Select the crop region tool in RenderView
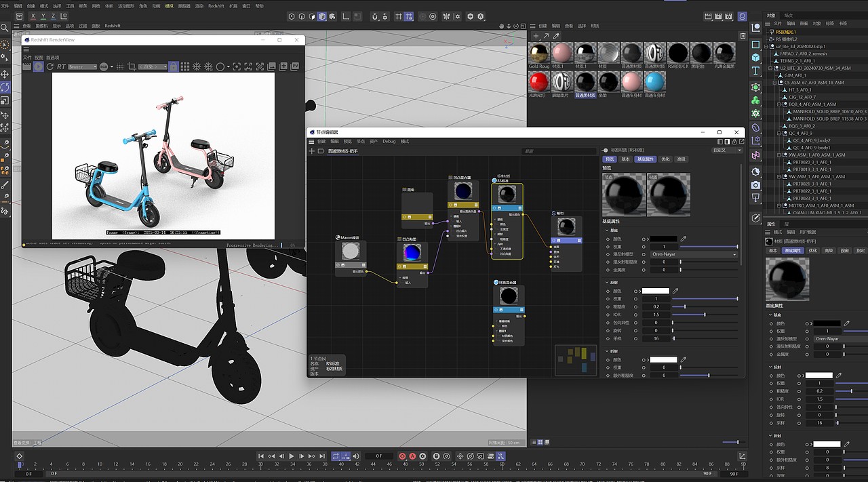 [x=132, y=66]
